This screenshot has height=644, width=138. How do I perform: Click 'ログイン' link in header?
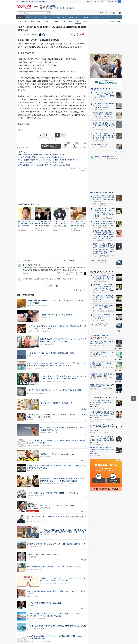[42, 8]
